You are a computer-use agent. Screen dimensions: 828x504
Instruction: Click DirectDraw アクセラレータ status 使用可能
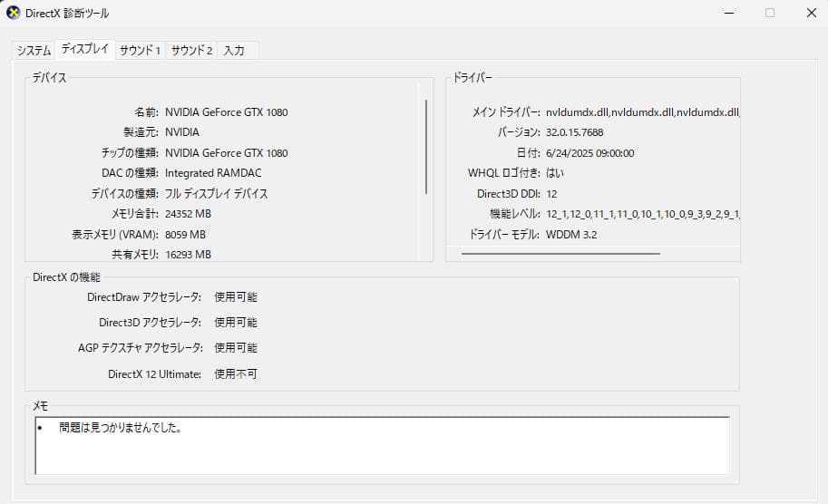click(x=236, y=297)
